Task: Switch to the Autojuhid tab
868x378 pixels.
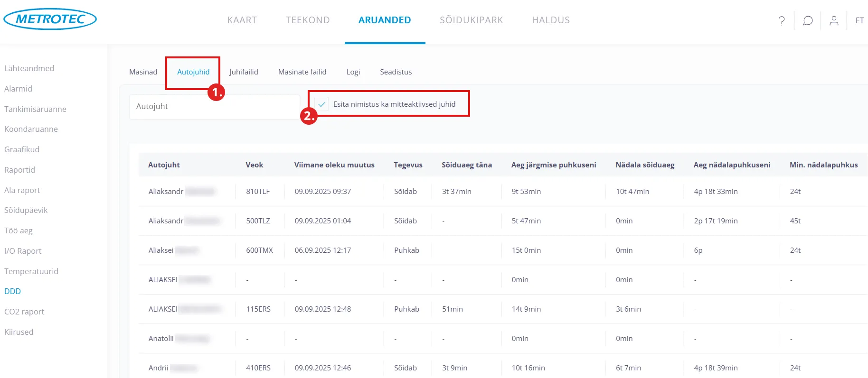Action: (193, 72)
